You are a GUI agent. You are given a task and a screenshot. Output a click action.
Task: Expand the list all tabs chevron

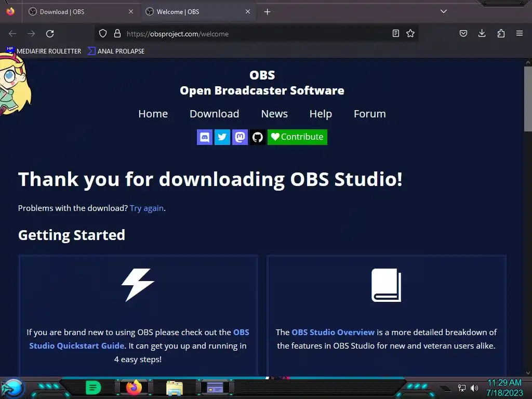[444, 11]
